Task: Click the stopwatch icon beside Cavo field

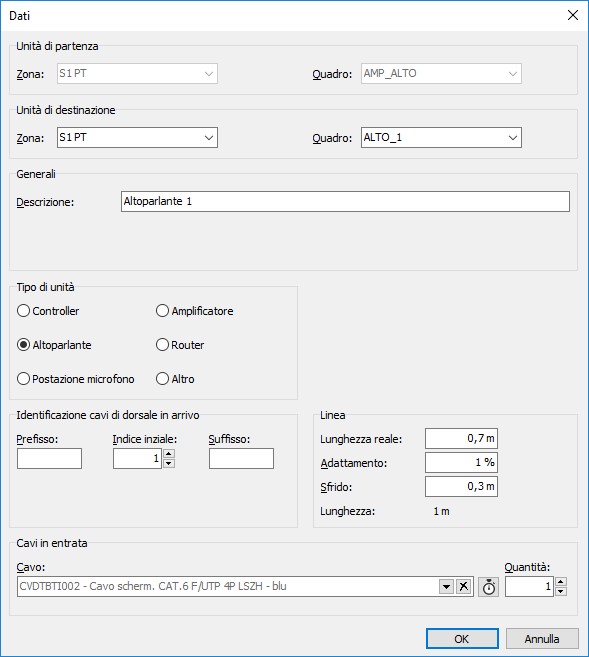Action: point(488,587)
